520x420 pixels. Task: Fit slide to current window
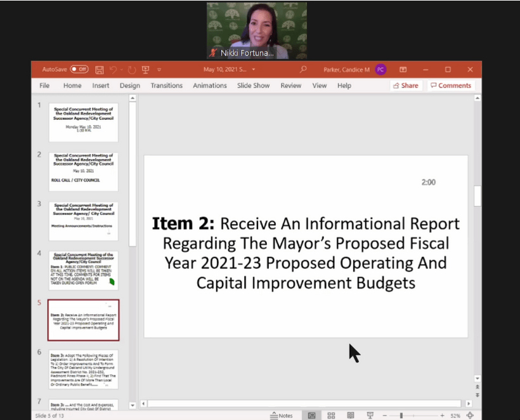pyautogui.click(x=470, y=416)
